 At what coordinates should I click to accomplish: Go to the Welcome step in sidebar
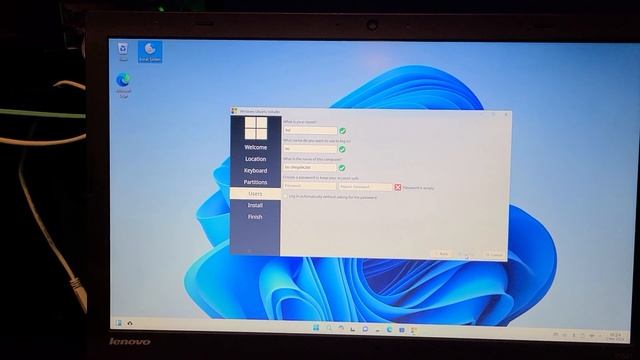click(x=256, y=147)
